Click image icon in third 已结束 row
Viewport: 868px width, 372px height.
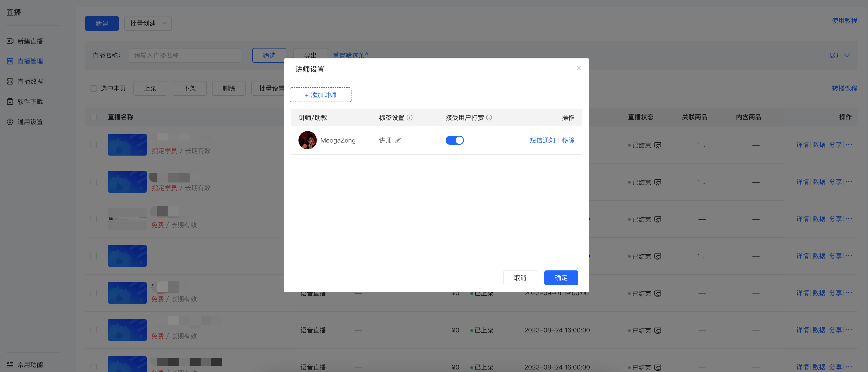658,220
